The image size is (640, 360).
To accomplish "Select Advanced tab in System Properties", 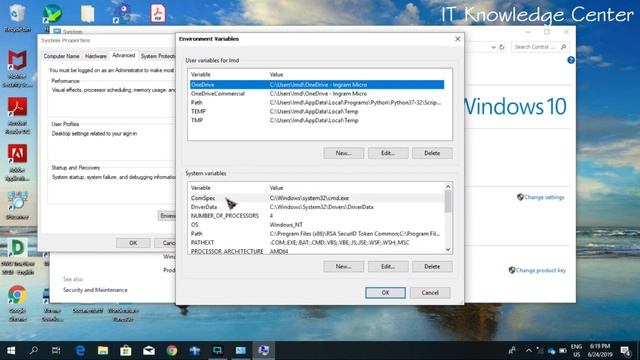I will click(x=123, y=55).
